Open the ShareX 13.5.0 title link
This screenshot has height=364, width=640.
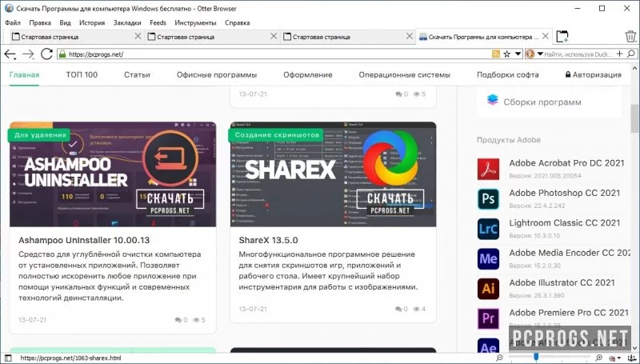click(x=268, y=240)
